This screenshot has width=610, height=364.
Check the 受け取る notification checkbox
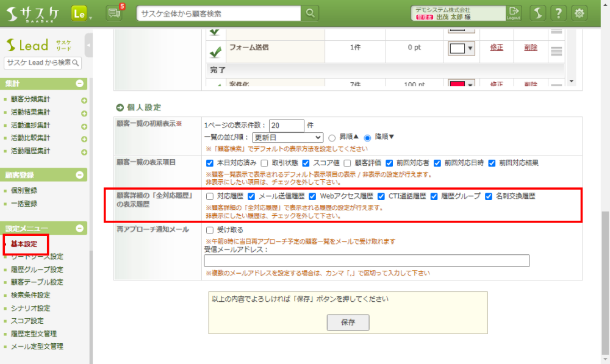(x=210, y=230)
